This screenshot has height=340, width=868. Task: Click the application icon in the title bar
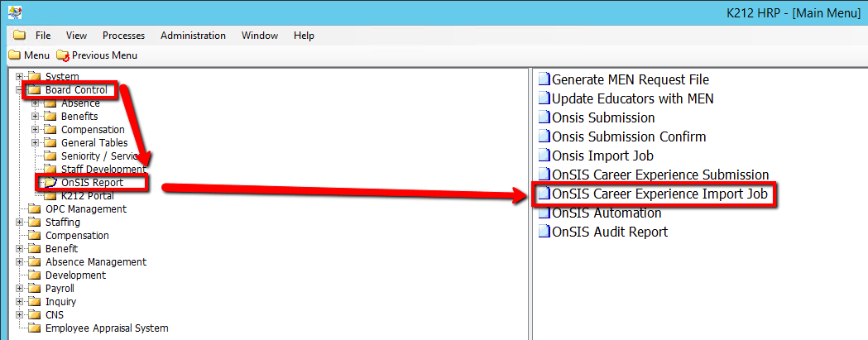[14, 12]
